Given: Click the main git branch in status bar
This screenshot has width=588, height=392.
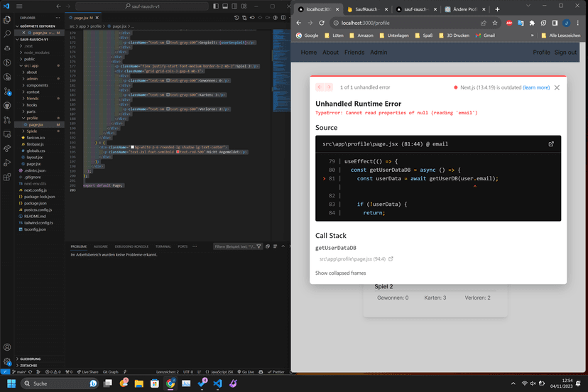Looking at the screenshot, I should (19, 372).
